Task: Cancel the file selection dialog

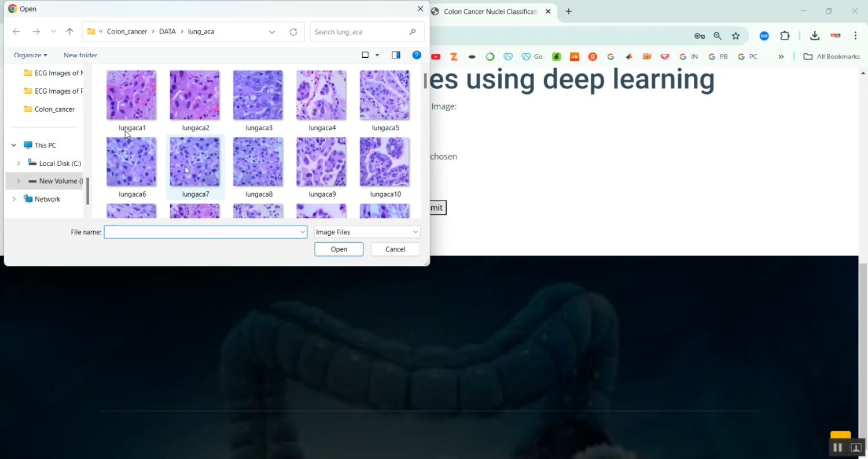Action: (x=395, y=249)
